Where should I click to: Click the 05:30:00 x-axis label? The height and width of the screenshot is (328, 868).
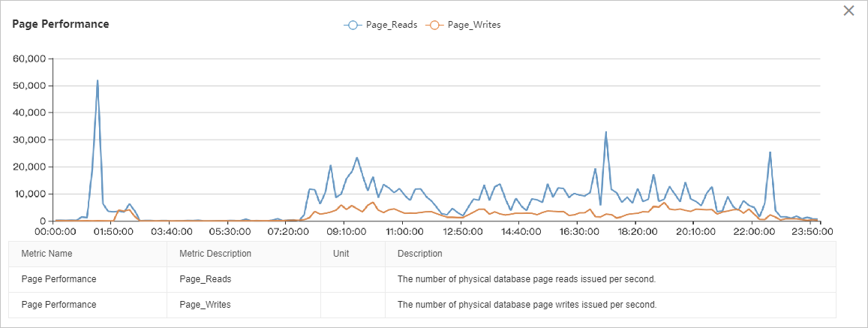(230, 231)
